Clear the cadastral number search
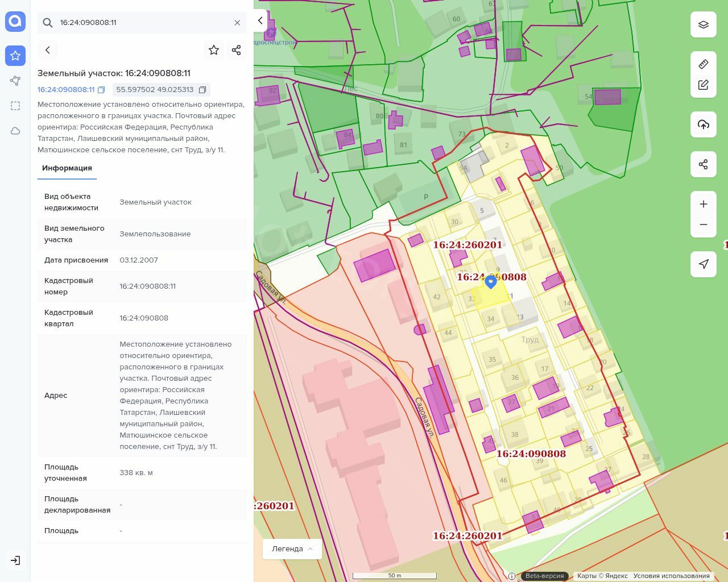728x582 pixels. (237, 23)
